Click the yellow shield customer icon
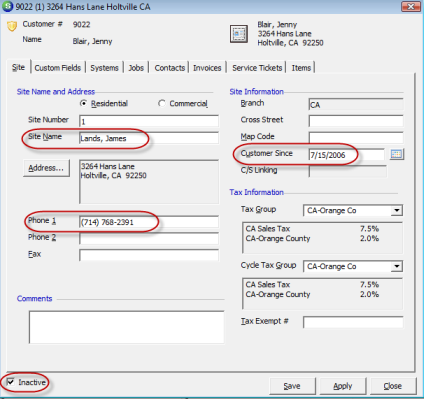This screenshot has height=399, width=424. pyautogui.click(x=12, y=26)
